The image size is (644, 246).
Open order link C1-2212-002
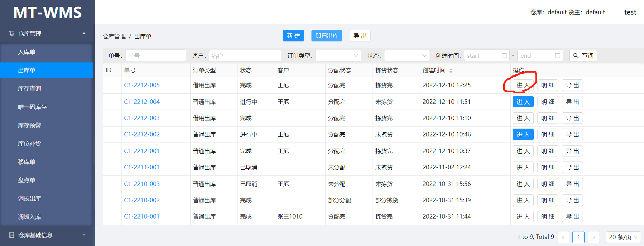pos(142,134)
